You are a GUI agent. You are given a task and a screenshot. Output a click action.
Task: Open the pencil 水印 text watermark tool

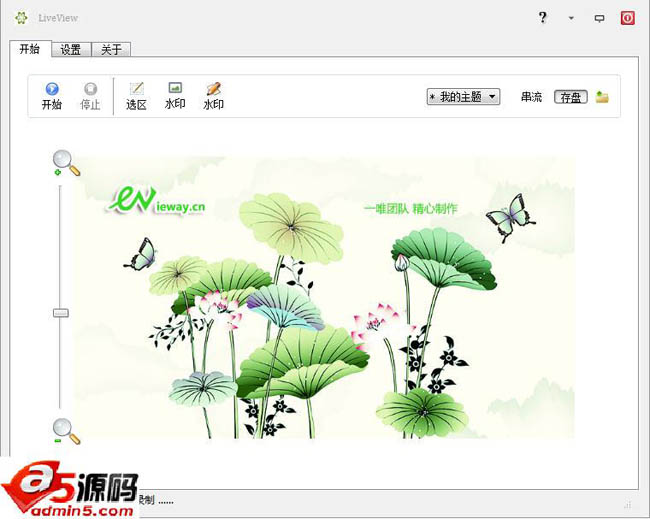[213, 96]
